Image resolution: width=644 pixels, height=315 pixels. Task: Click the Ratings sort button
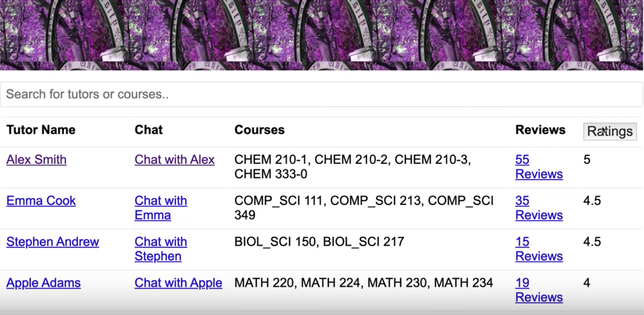pos(610,131)
